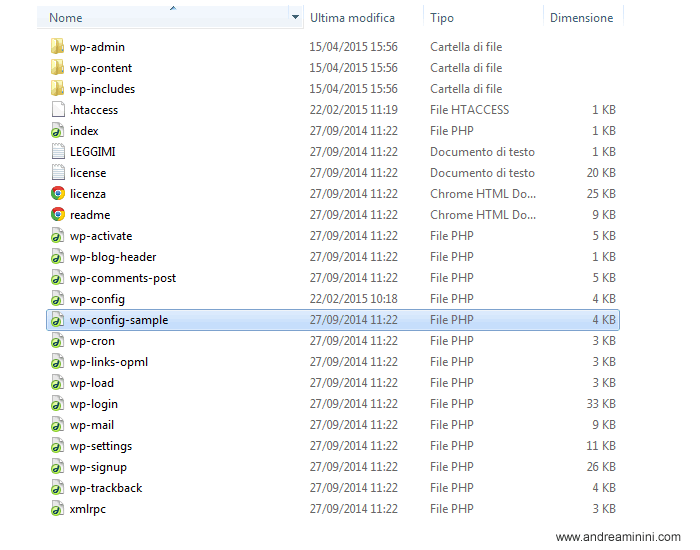Screen dimensions: 700x550
Task: Select the Chrome icon beside readme
Action: coord(58,215)
